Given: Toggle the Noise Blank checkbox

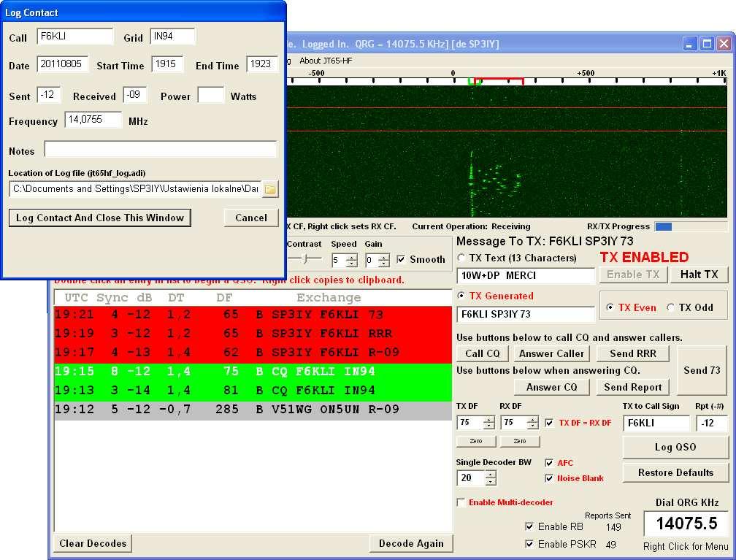Looking at the screenshot, I should [549, 478].
